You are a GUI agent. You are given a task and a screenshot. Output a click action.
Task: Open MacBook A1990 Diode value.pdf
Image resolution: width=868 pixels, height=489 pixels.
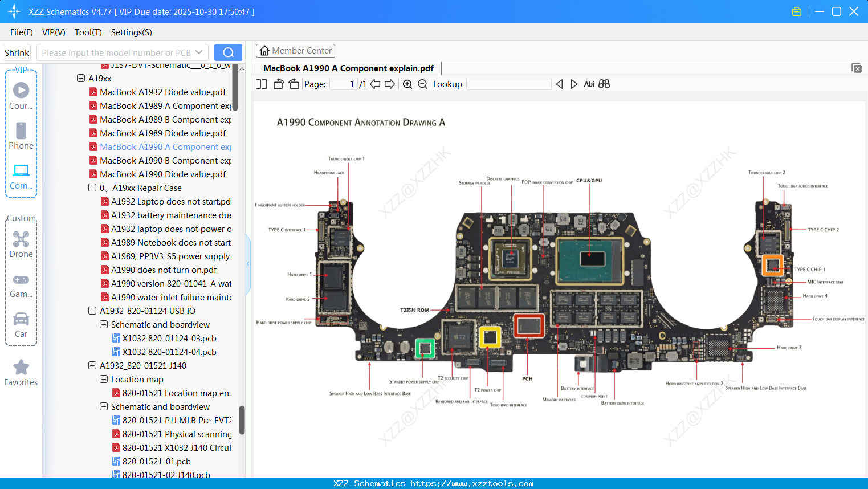coord(162,174)
